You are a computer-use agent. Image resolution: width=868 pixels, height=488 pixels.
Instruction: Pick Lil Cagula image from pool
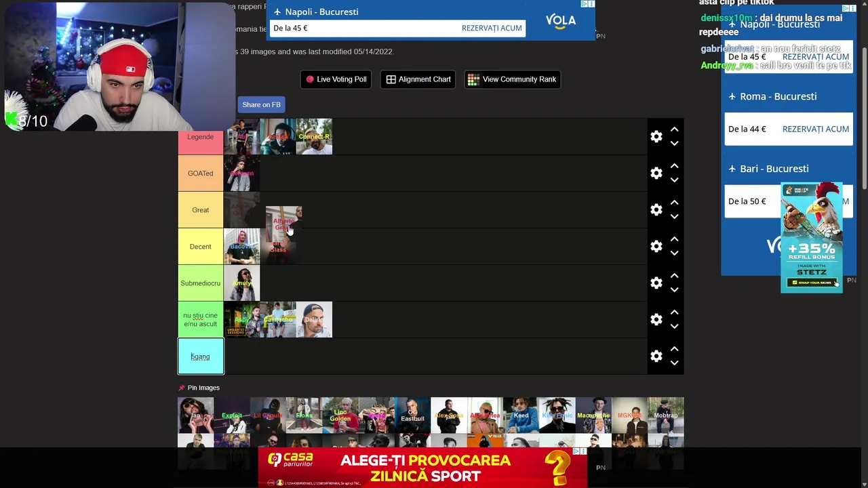(268, 415)
